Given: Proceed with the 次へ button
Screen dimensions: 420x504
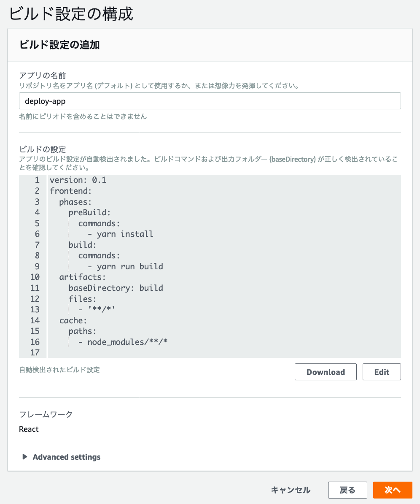Looking at the screenshot, I should (x=393, y=490).
